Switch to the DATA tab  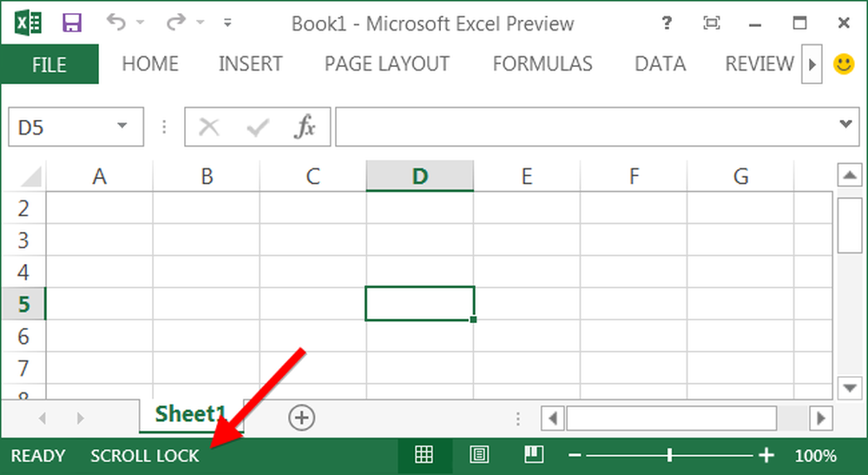click(x=660, y=63)
